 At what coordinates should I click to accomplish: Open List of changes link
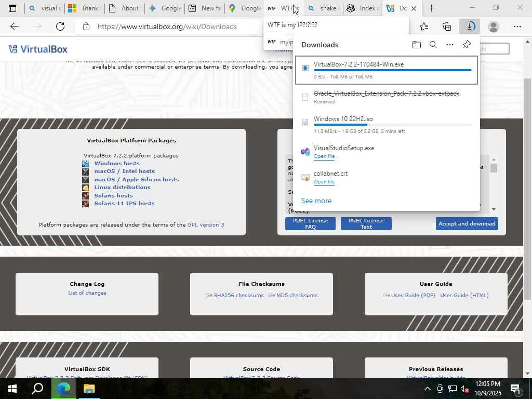tap(87, 293)
